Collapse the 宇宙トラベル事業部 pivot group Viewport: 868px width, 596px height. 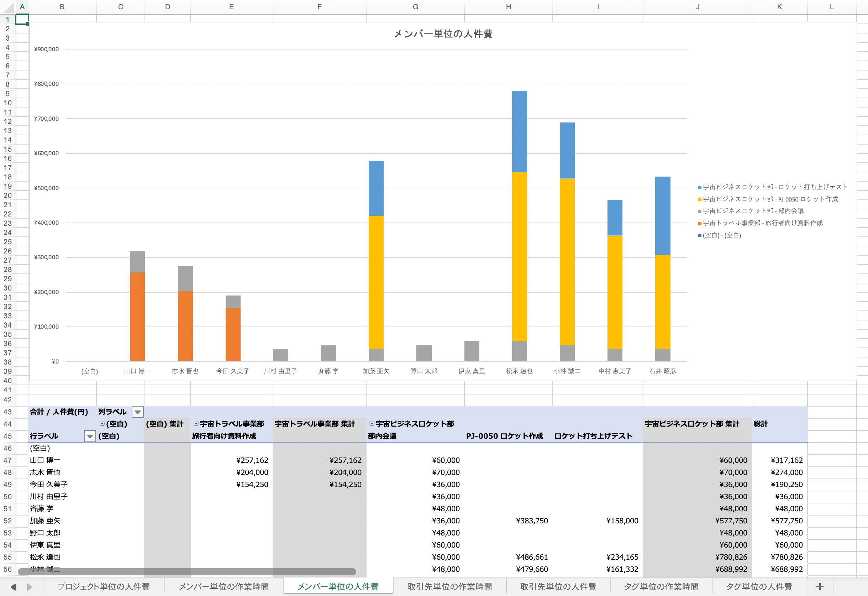[x=196, y=423]
